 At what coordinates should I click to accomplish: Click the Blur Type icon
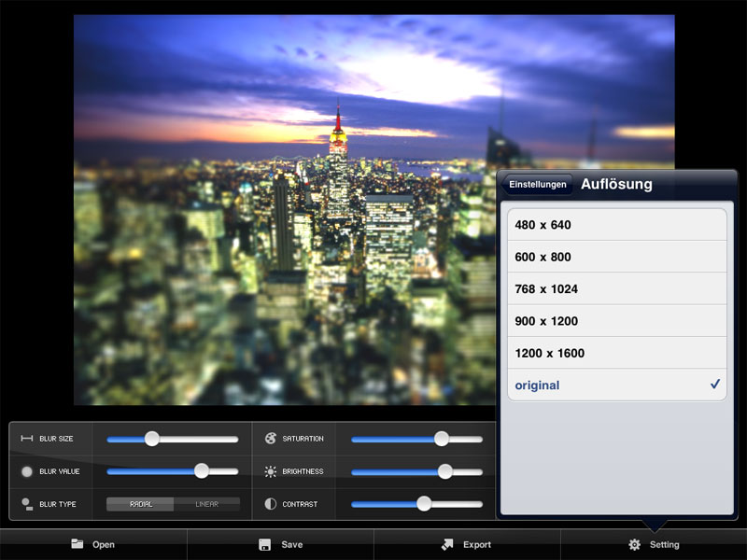tap(26, 504)
